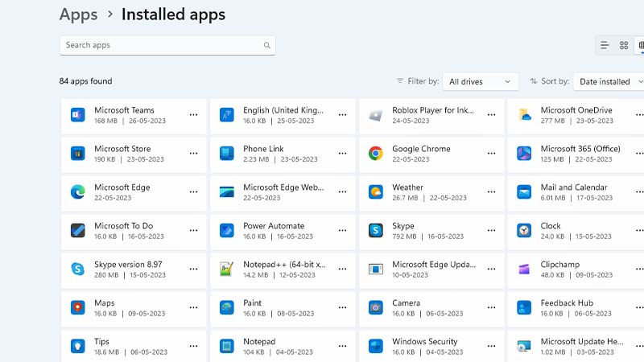Open more options for Google Chrome
644x362 pixels.
tap(491, 154)
